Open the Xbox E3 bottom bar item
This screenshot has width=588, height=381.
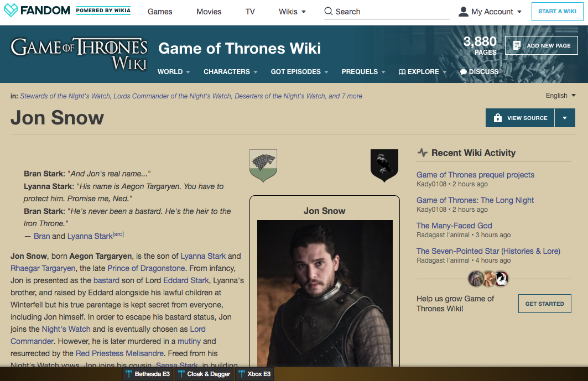tap(254, 374)
